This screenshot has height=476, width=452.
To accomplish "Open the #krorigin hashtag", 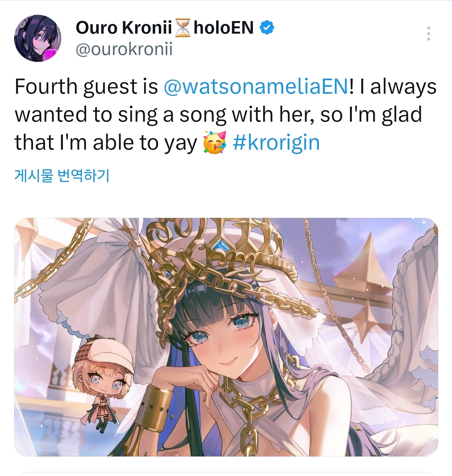I will pos(276,143).
